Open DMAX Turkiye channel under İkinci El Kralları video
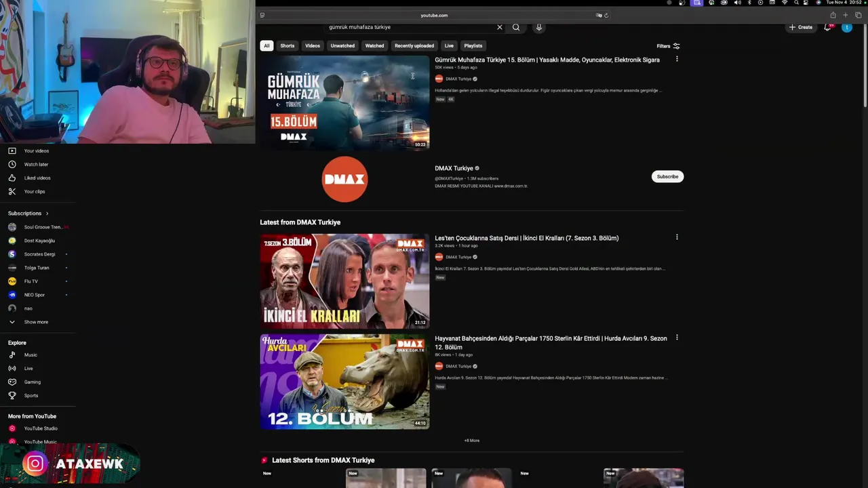This screenshot has height=488, width=868. pos(458,257)
